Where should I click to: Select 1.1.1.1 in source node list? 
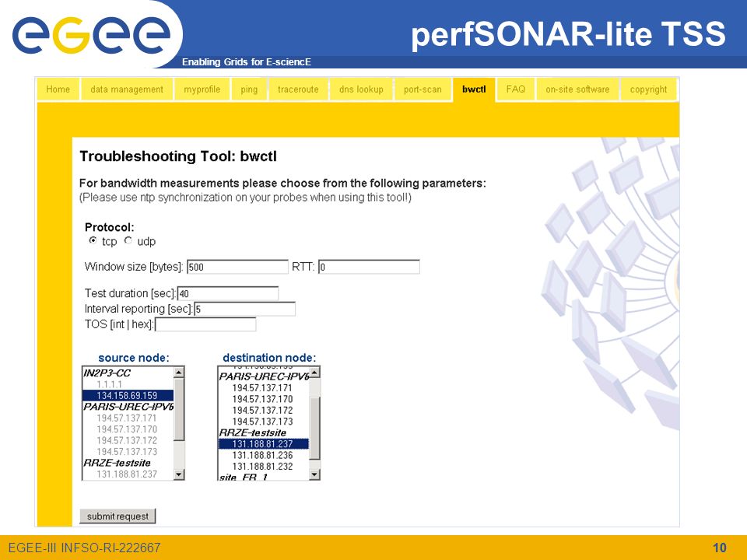128,384
